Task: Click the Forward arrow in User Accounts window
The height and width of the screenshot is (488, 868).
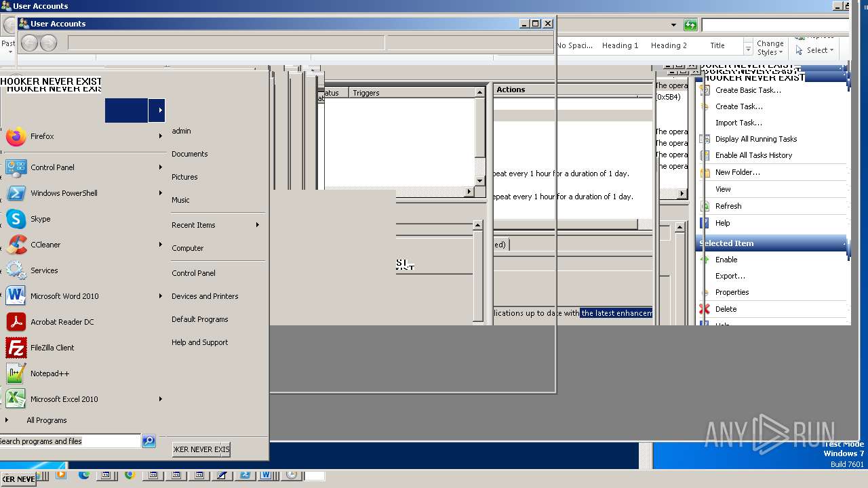Action: 48,43
